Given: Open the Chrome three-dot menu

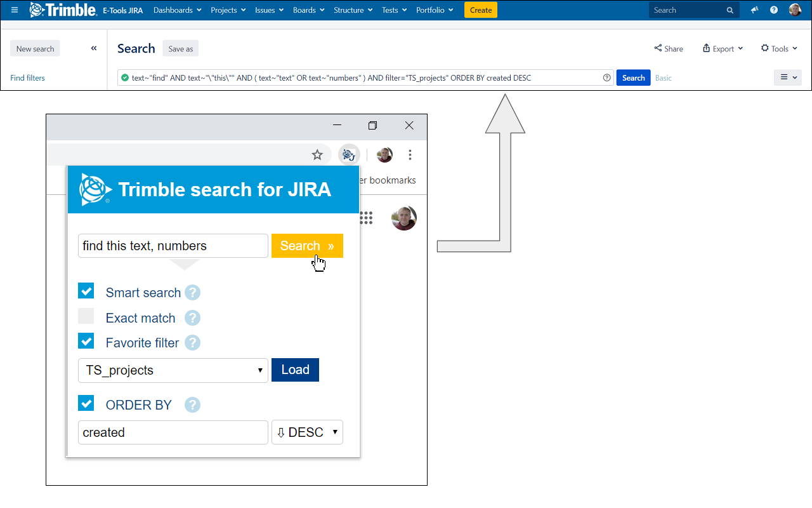Looking at the screenshot, I should click(410, 155).
